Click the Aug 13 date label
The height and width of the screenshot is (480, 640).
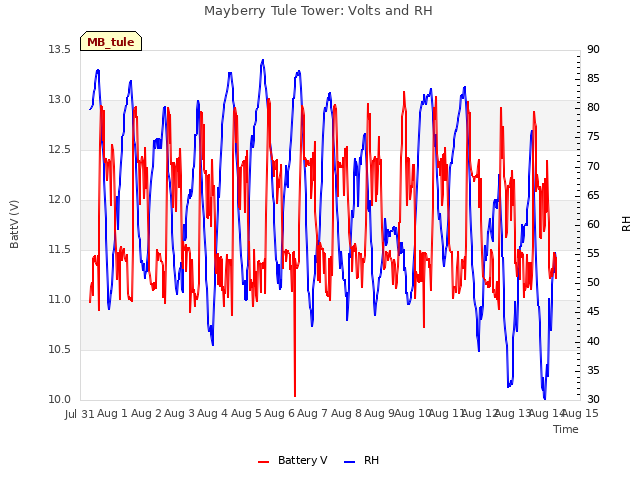click(x=512, y=413)
